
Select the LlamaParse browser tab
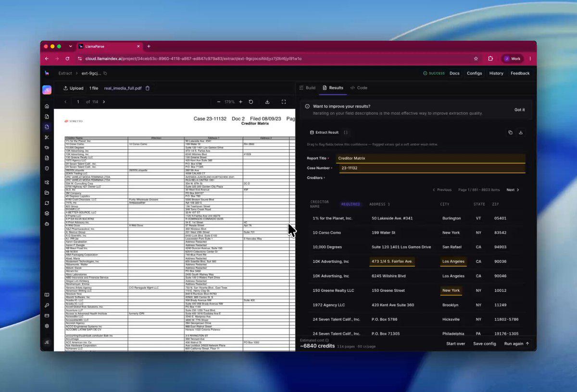pos(110,47)
